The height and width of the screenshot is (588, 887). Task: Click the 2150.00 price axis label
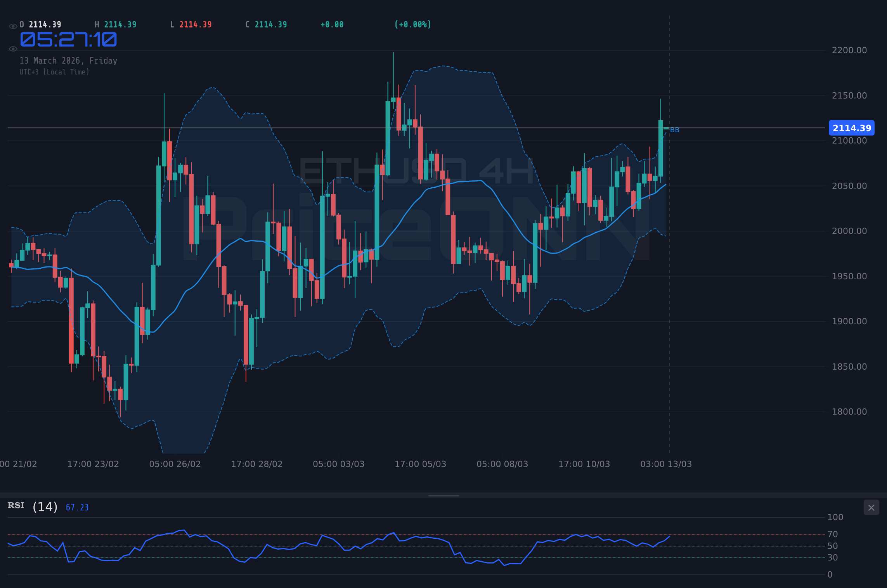849,95
